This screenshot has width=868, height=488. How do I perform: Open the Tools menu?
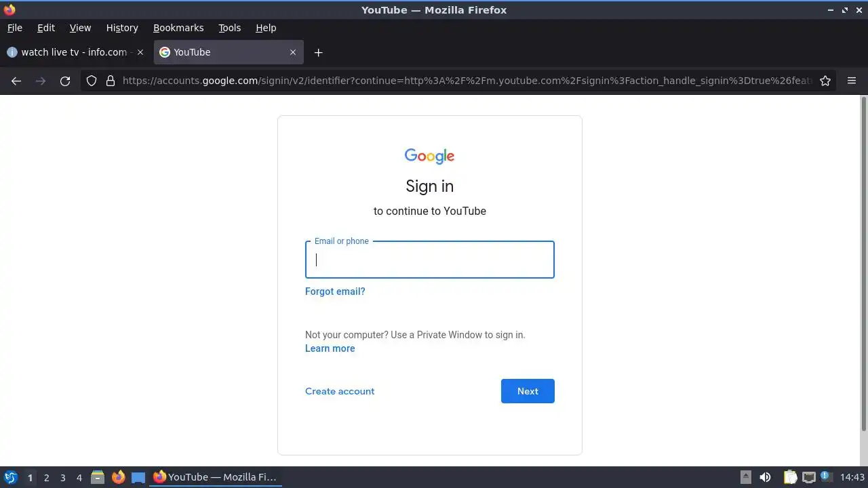pyautogui.click(x=230, y=28)
